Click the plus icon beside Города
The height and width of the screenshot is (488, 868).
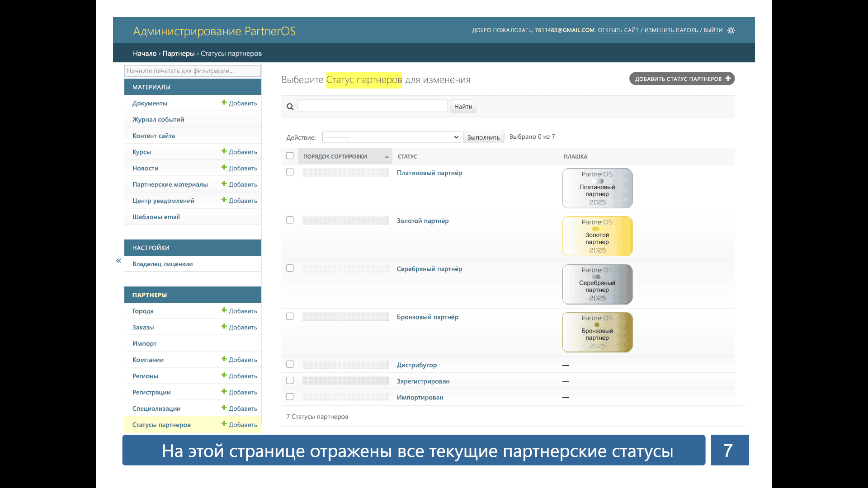click(224, 310)
